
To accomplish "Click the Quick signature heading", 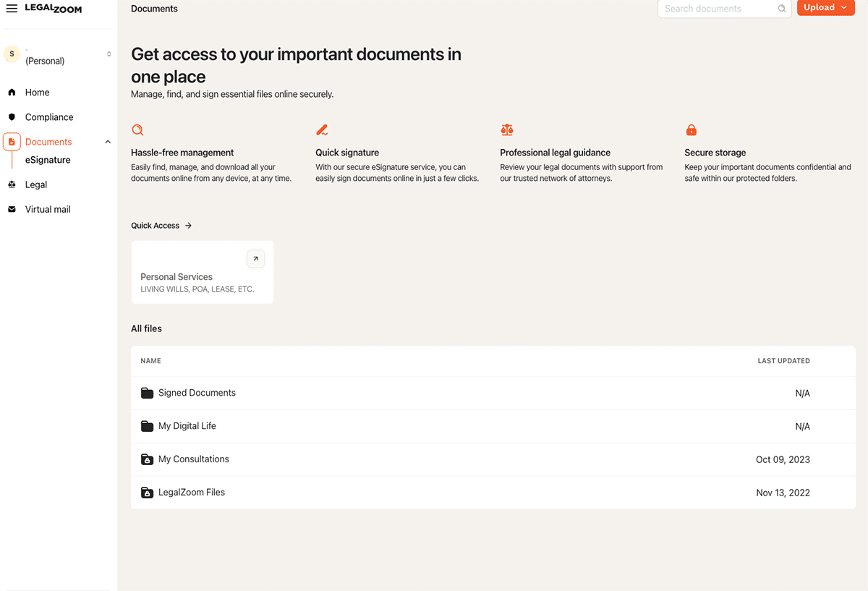I will point(347,153).
